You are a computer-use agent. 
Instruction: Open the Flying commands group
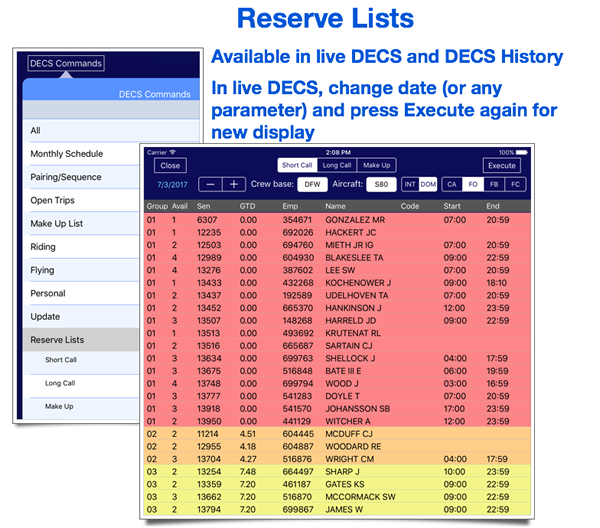pos(81,271)
